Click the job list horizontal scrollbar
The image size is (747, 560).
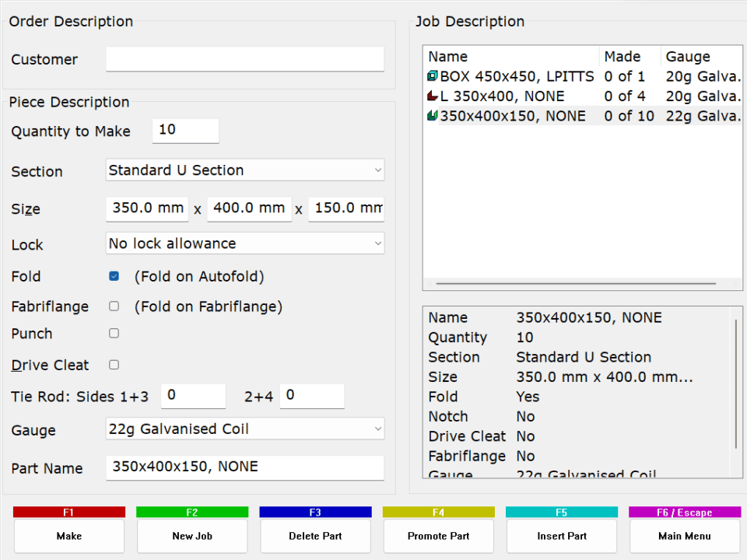coord(576,284)
